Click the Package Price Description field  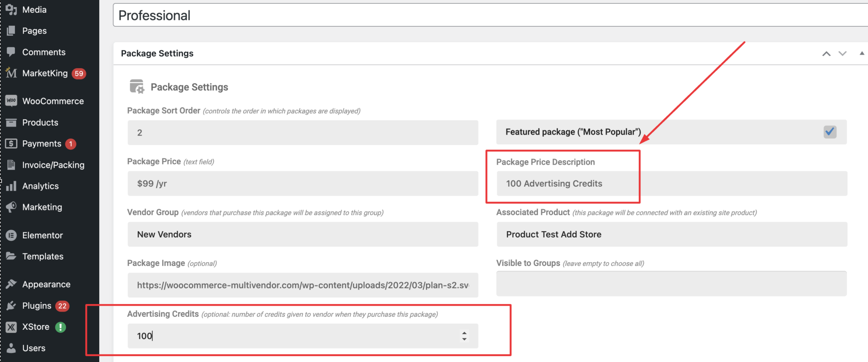671,183
